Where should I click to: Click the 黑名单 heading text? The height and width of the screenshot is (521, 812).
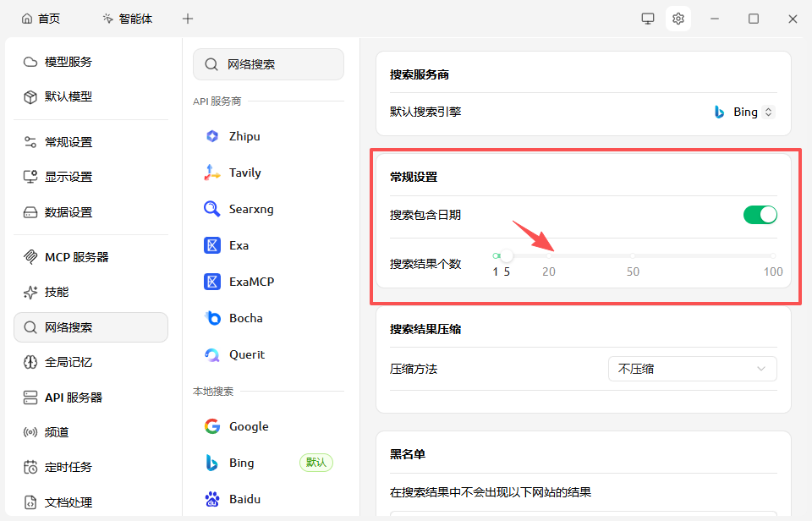(407, 454)
